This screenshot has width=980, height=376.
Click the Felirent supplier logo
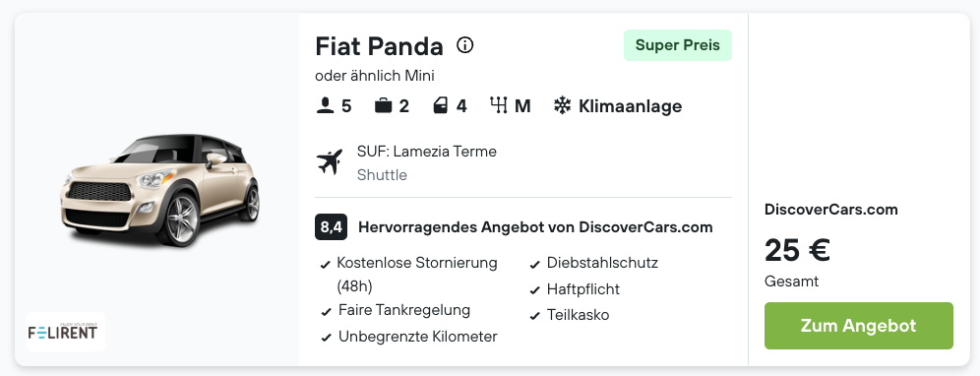66,332
